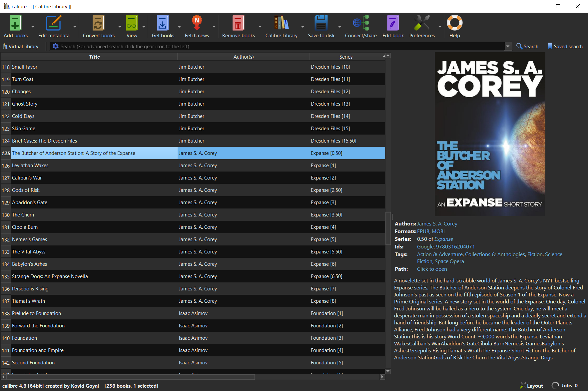Expand the Edit metadata dropdown arrow
Viewport: 588px width, 391px height.
click(x=75, y=27)
